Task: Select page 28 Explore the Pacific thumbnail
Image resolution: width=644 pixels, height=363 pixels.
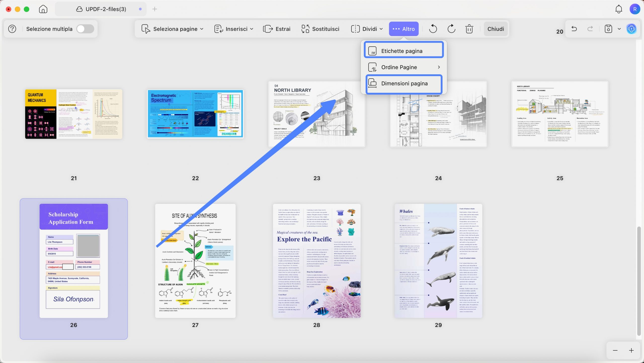Action: point(317,261)
